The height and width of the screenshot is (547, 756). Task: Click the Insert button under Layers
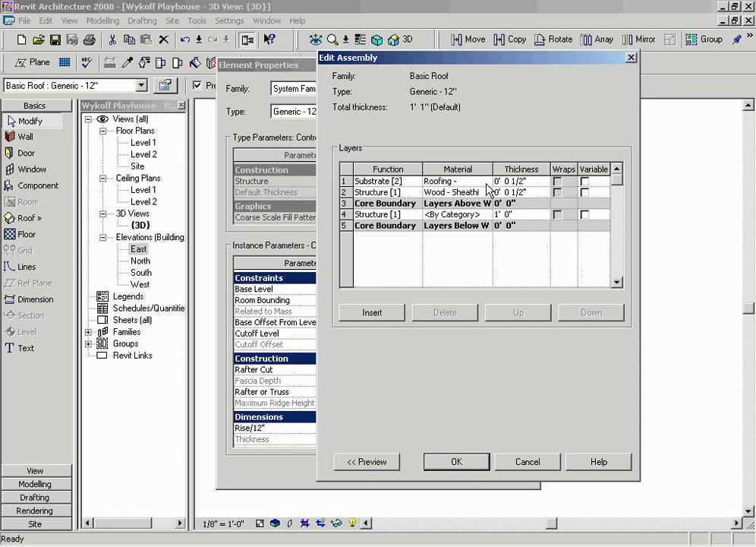(x=372, y=312)
